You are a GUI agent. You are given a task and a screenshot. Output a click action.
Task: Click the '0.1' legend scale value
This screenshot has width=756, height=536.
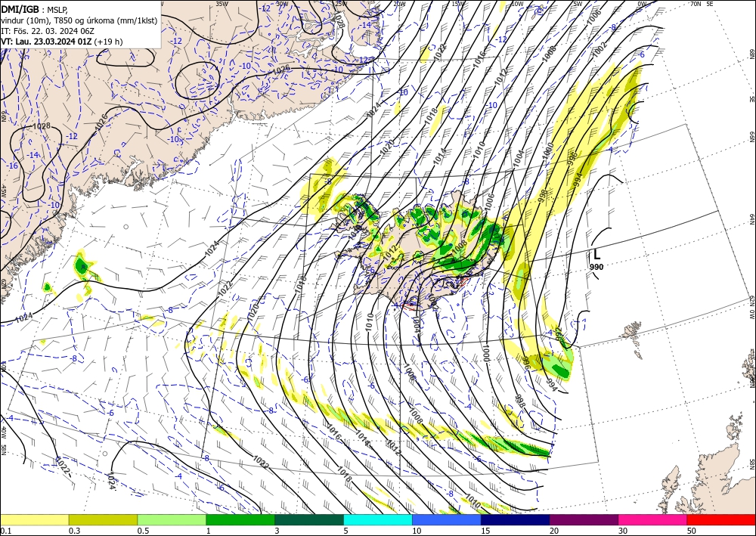(5, 531)
